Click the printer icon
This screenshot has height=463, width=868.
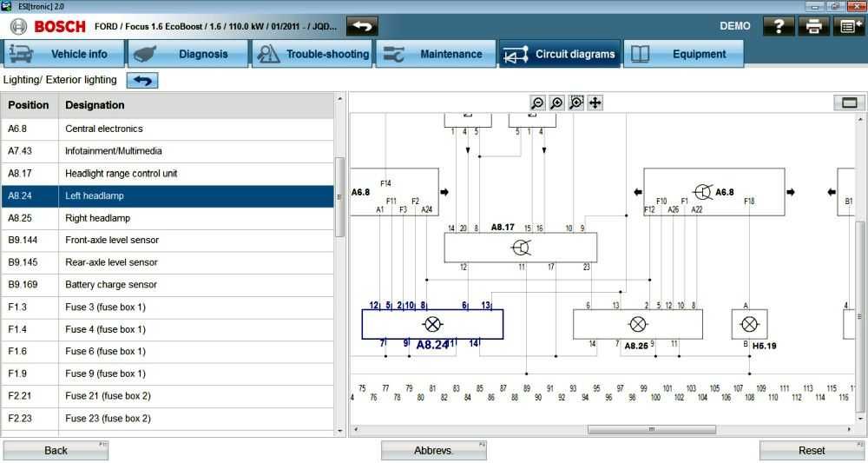(x=814, y=26)
